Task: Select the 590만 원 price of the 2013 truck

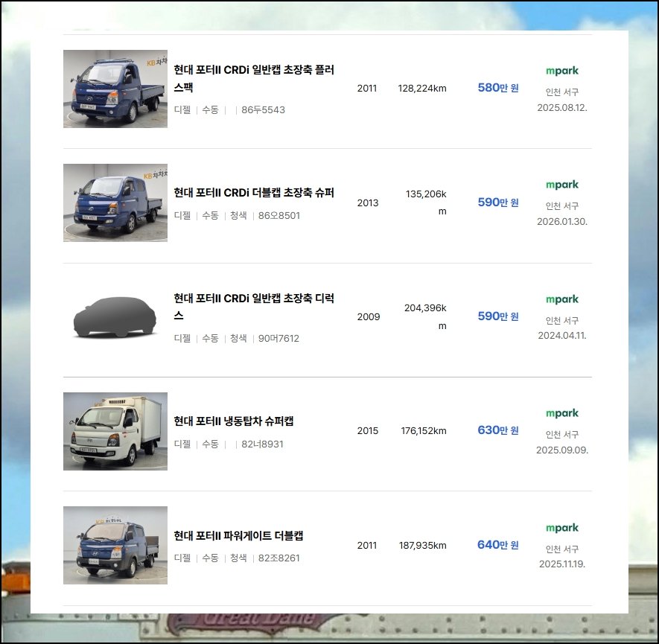Action: click(x=498, y=202)
